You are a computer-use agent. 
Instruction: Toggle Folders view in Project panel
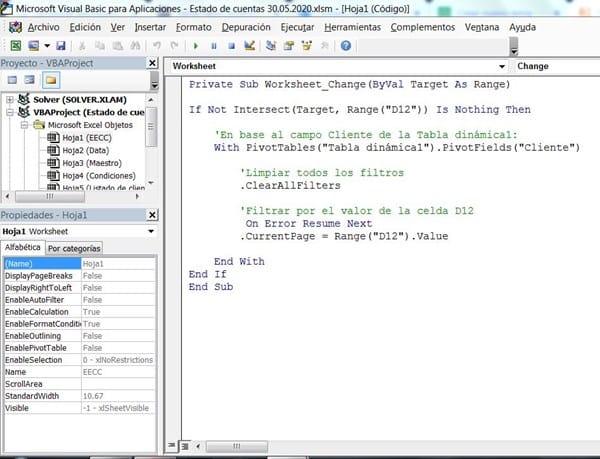pyautogui.click(x=52, y=80)
